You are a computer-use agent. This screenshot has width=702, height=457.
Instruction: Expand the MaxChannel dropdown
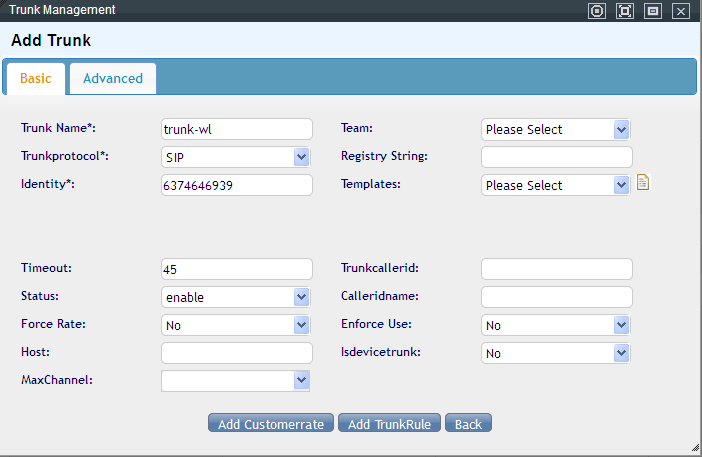[x=236, y=381]
